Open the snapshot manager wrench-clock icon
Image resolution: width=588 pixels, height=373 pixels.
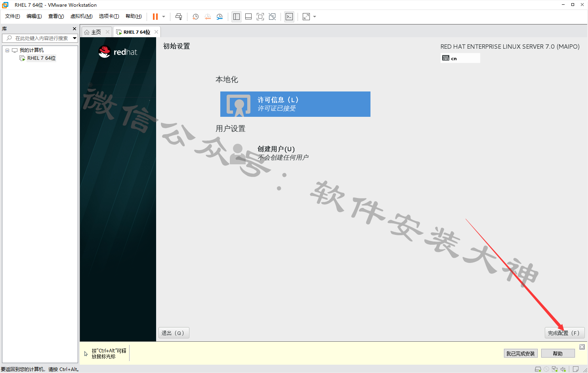220,17
